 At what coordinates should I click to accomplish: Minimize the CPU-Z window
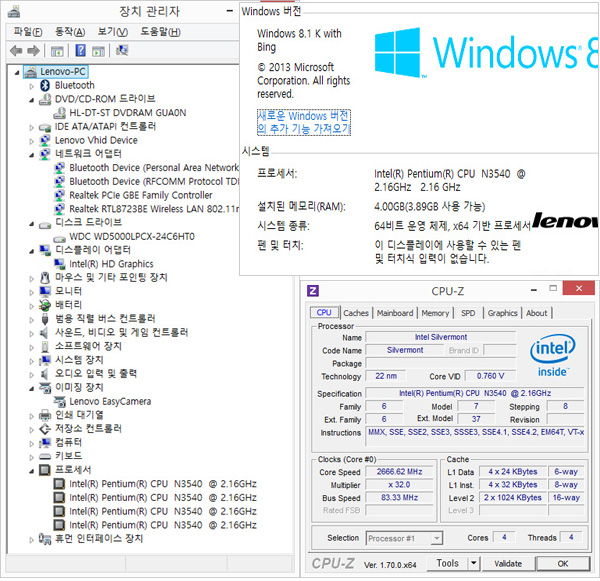pyautogui.click(x=534, y=290)
